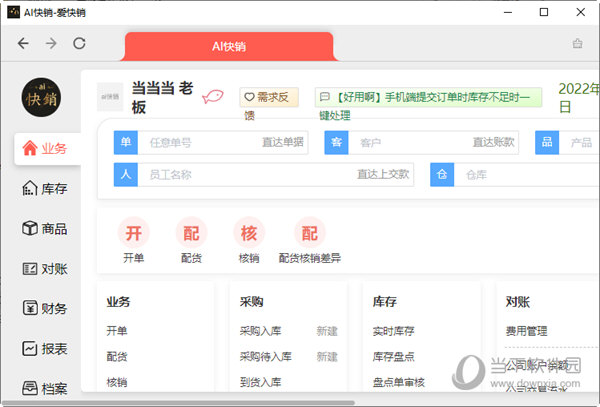
Task: Click the company avatar thumbnail
Action: [x=110, y=97]
